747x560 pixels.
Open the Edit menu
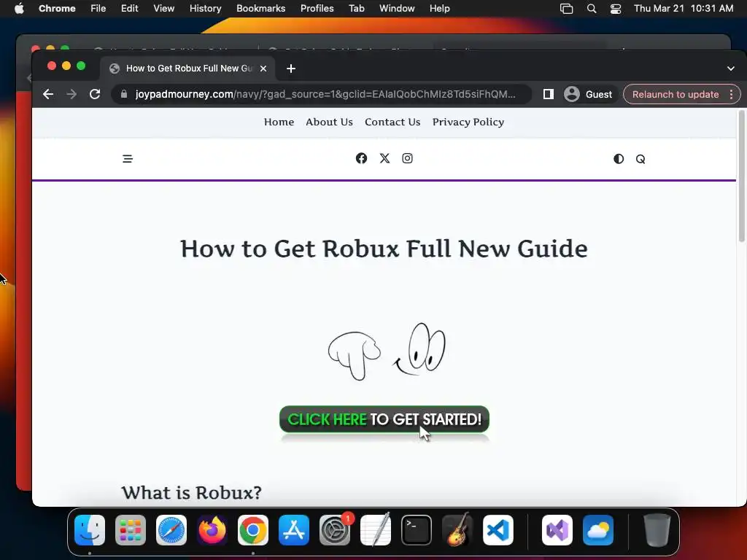pos(129,9)
